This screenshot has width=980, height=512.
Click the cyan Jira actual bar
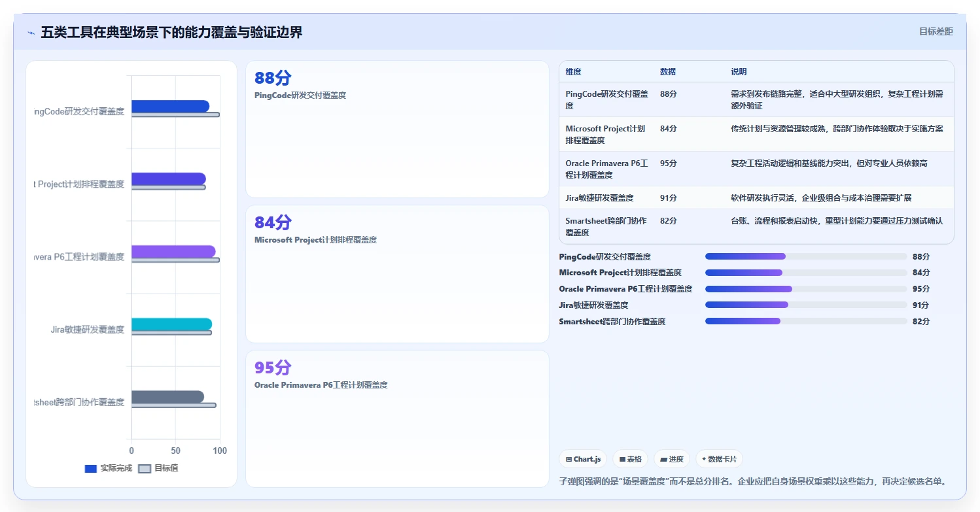tap(171, 324)
